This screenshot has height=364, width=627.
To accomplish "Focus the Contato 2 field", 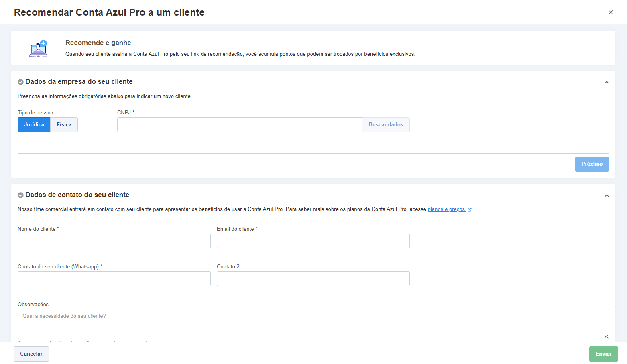I will tap(313, 279).
